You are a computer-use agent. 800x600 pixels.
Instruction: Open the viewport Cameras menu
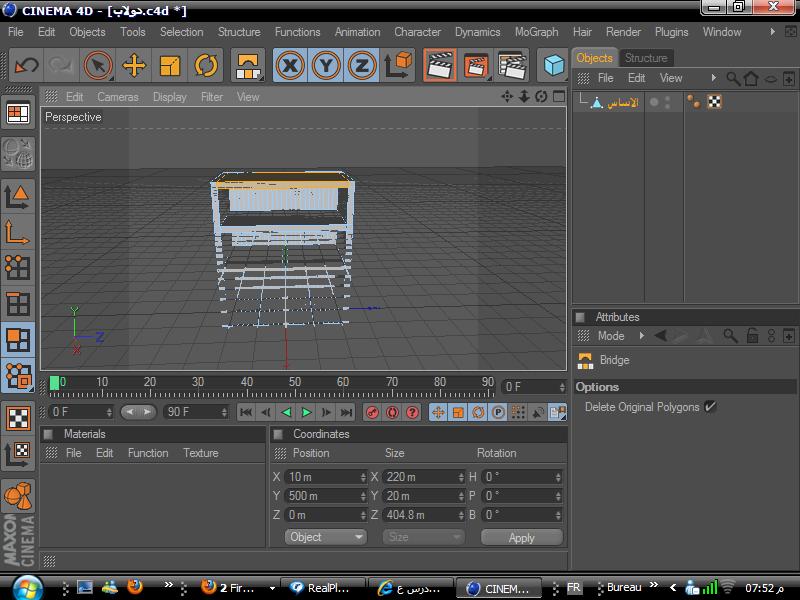[117, 97]
